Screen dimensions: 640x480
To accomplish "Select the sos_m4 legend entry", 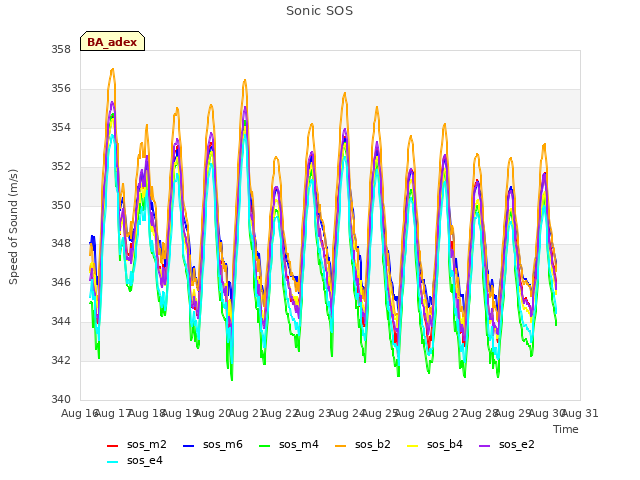I will (289, 444).
